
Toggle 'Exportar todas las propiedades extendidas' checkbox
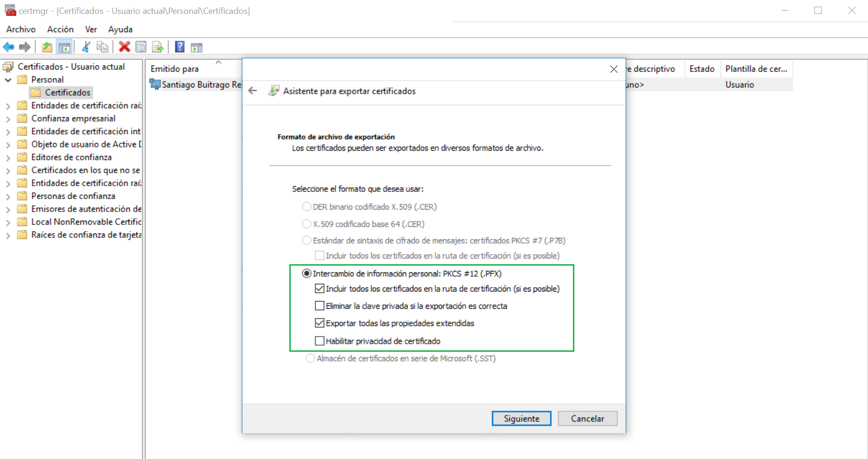click(320, 323)
